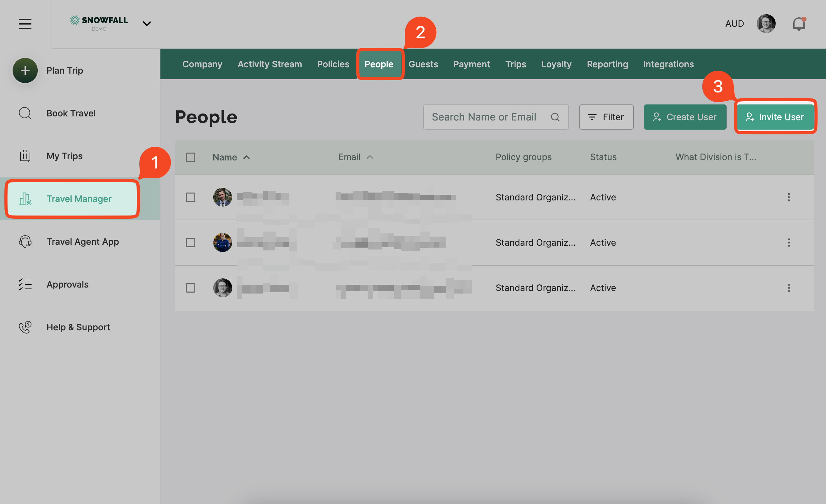The image size is (826, 504).
Task: Open Help & Support
Action: pos(78,327)
